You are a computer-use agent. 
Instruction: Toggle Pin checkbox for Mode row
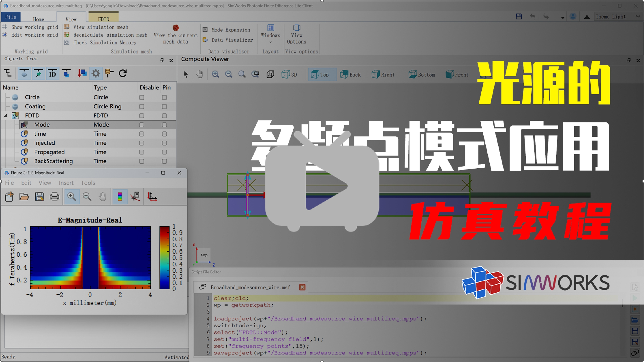(x=164, y=125)
